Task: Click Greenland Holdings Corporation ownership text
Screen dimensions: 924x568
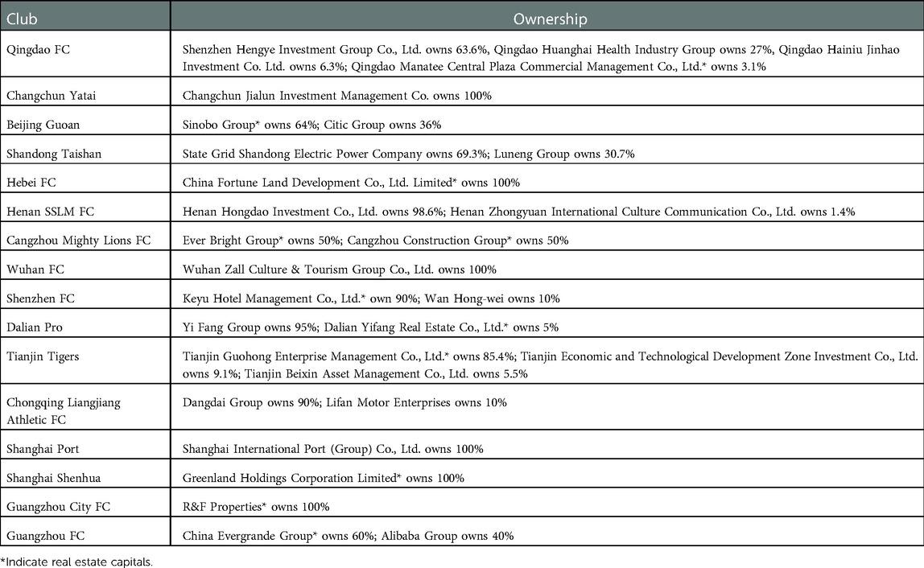Action: point(323,477)
